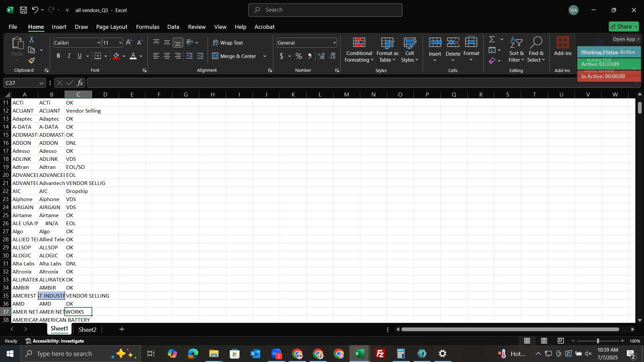Viewport: 644px width, 362px height.
Task: Switch to Page Break Preview icon
Action: pos(561,341)
